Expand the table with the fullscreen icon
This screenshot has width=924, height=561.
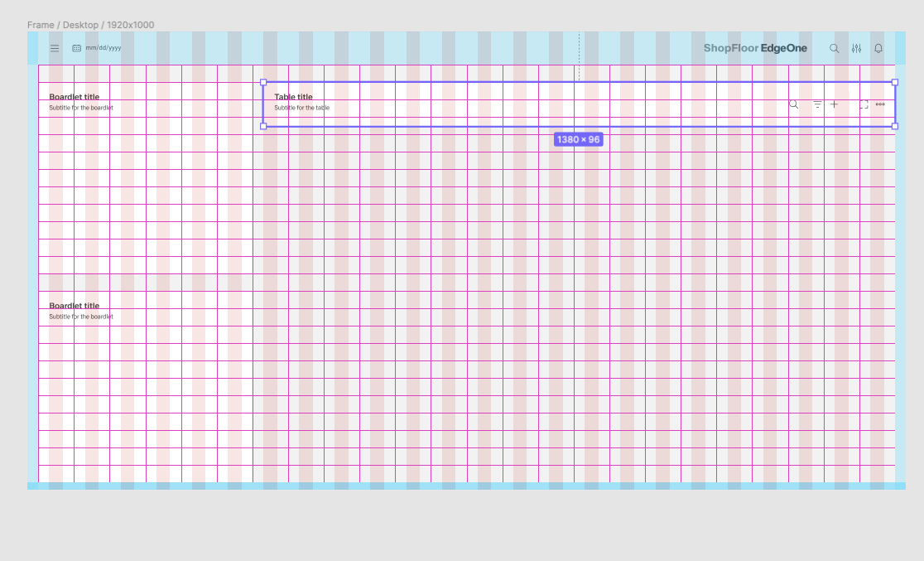[x=863, y=104]
